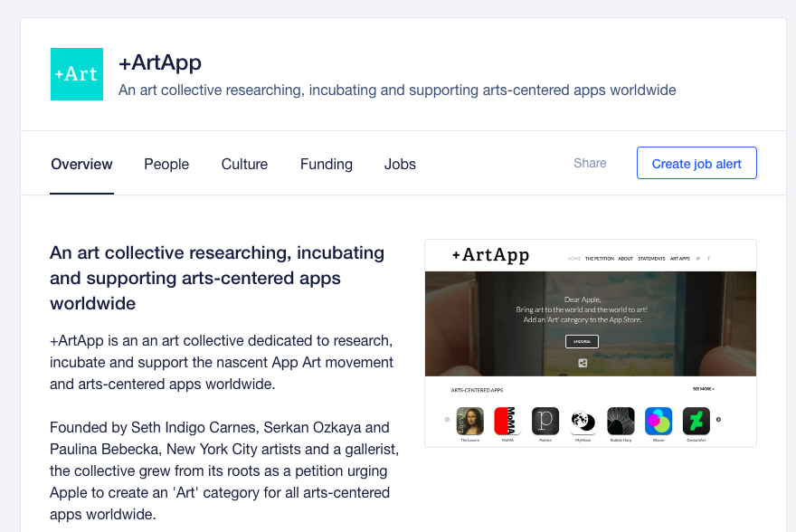796x532 pixels.
Task: Click the Share link
Action: tap(590, 163)
